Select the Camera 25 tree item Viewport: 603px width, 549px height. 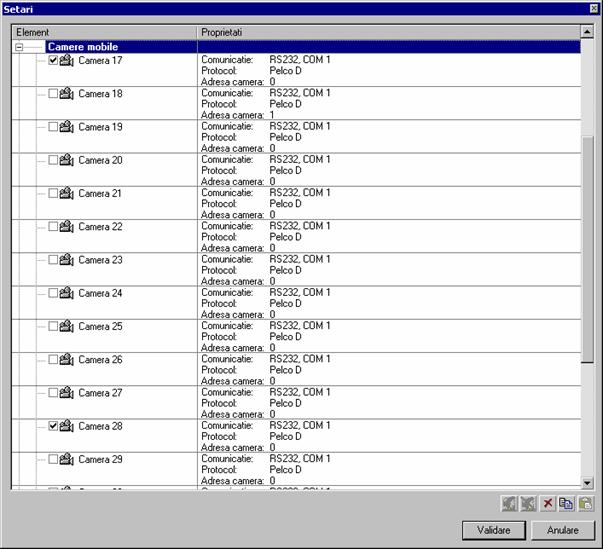[x=101, y=326]
